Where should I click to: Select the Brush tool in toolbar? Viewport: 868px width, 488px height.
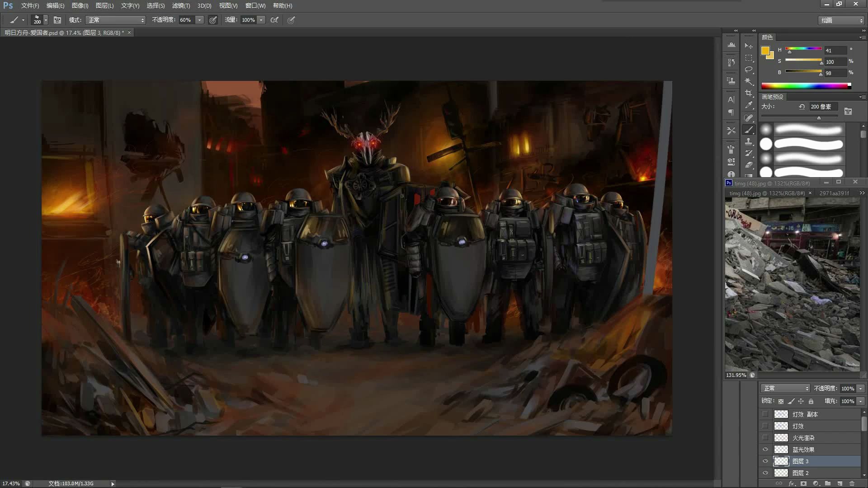[749, 130]
